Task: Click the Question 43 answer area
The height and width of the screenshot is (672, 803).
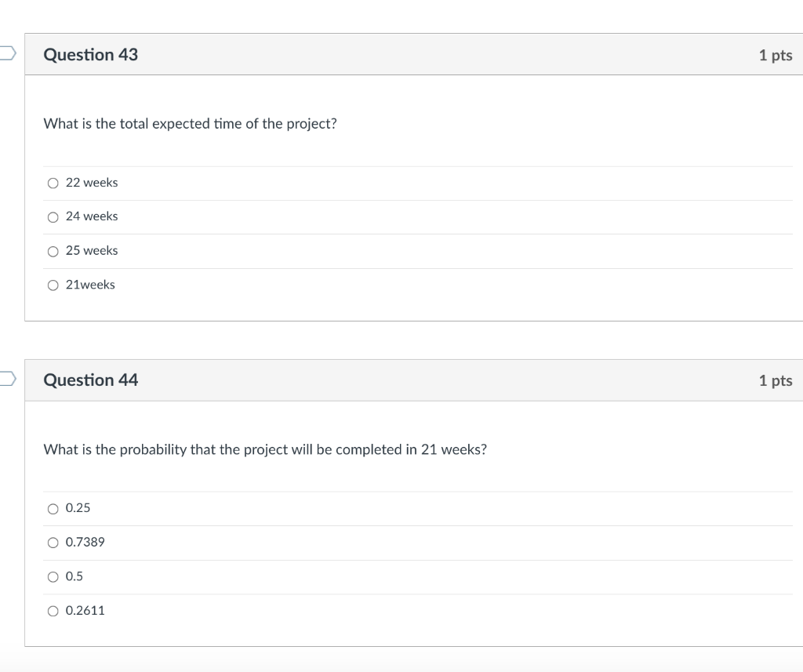Action: click(392, 234)
